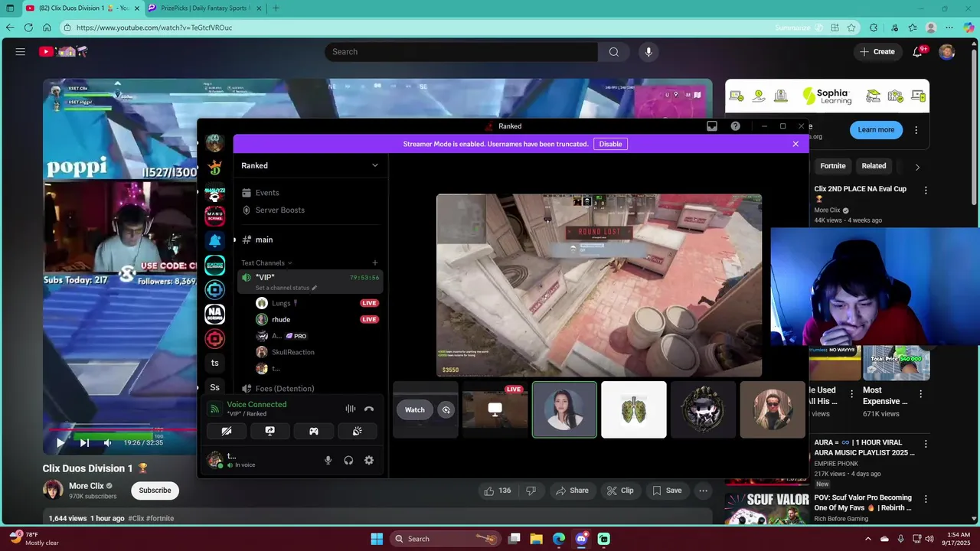Skip to next YouTube video
980x551 pixels.
coord(84,442)
